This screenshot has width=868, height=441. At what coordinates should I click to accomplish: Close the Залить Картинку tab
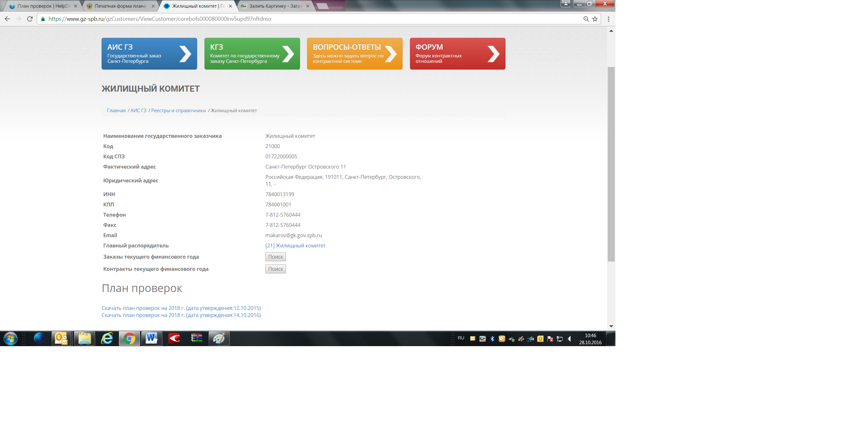pyautogui.click(x=307, y=6)
